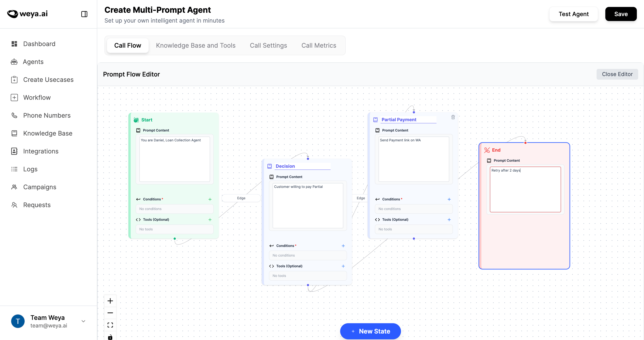Delete Partial Payment node with trash icon
Image resolution: width=644 pixels, height=340 pixels.
(453, 117)
